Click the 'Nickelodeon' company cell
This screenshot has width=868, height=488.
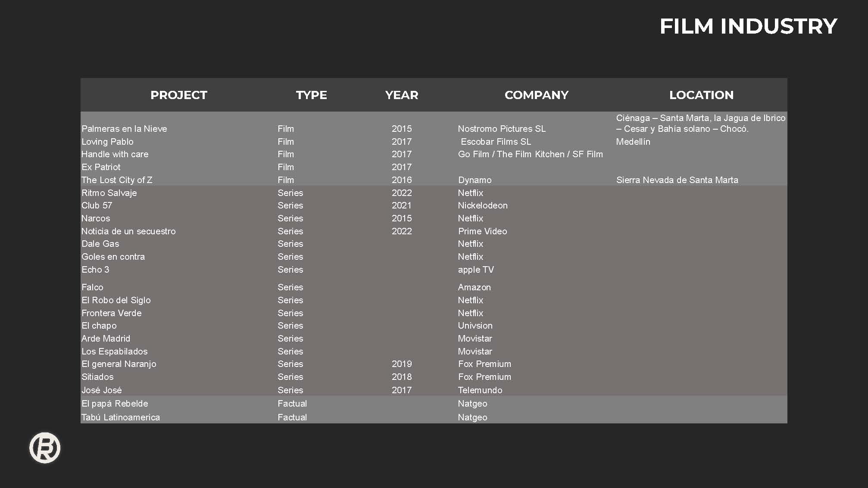coord(483,205)
